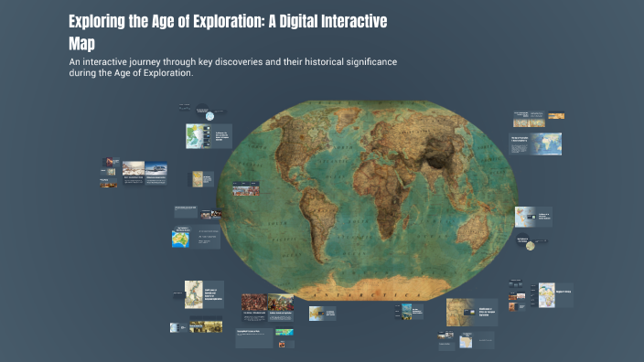
Task: Open the blue world map topic card
Action: coord(535,144)
